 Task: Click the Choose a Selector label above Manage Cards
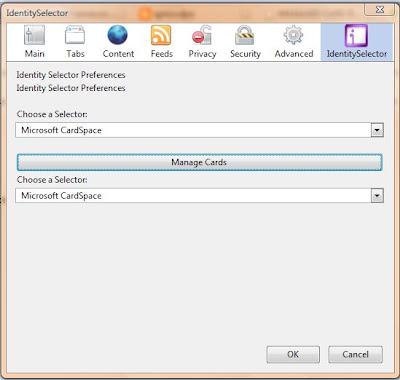[52, 114]
